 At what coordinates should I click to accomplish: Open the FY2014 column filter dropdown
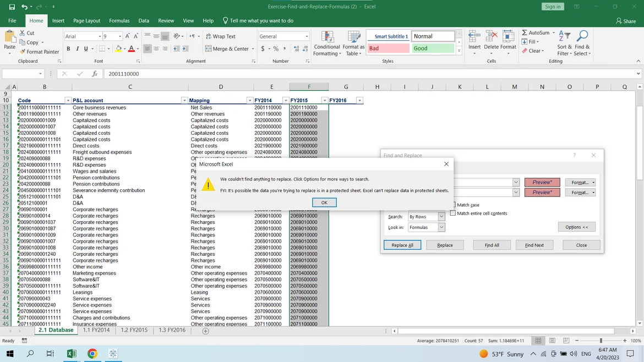point(286,101)
